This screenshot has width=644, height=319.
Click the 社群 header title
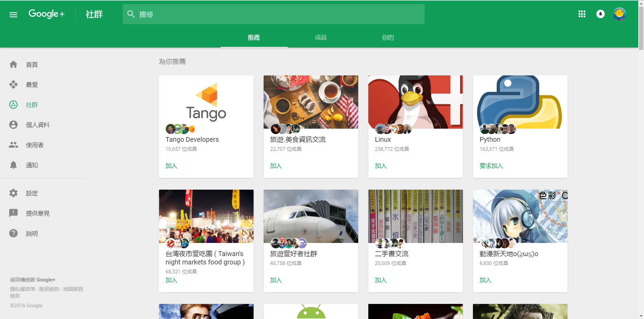coord(94,14)
